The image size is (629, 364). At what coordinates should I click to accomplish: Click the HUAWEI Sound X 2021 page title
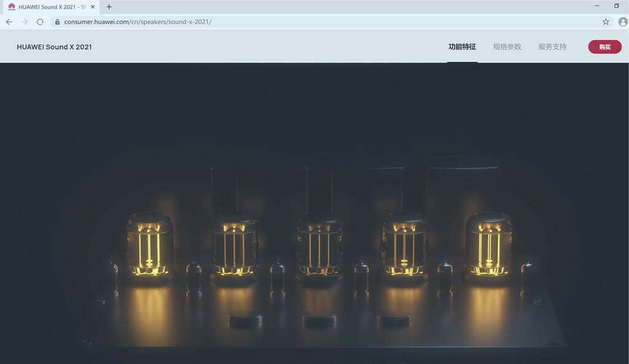(x=54, y=47)
